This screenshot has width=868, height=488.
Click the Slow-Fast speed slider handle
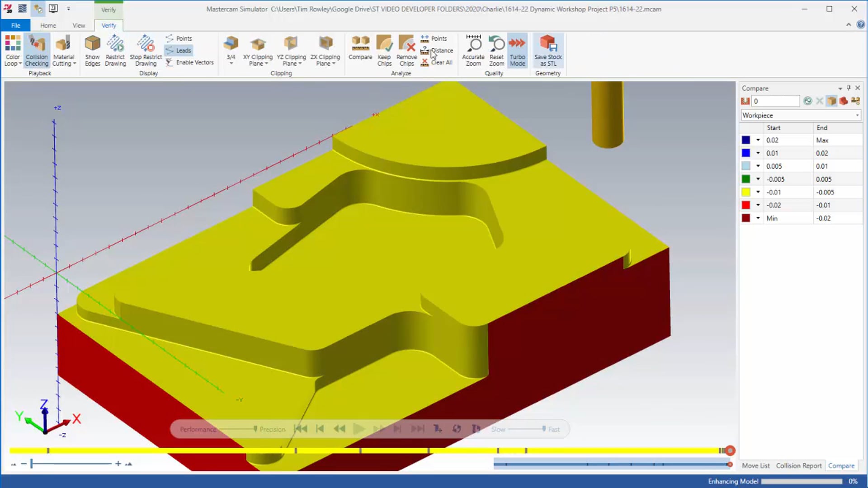pyautogui.click(x=544, y=428)
